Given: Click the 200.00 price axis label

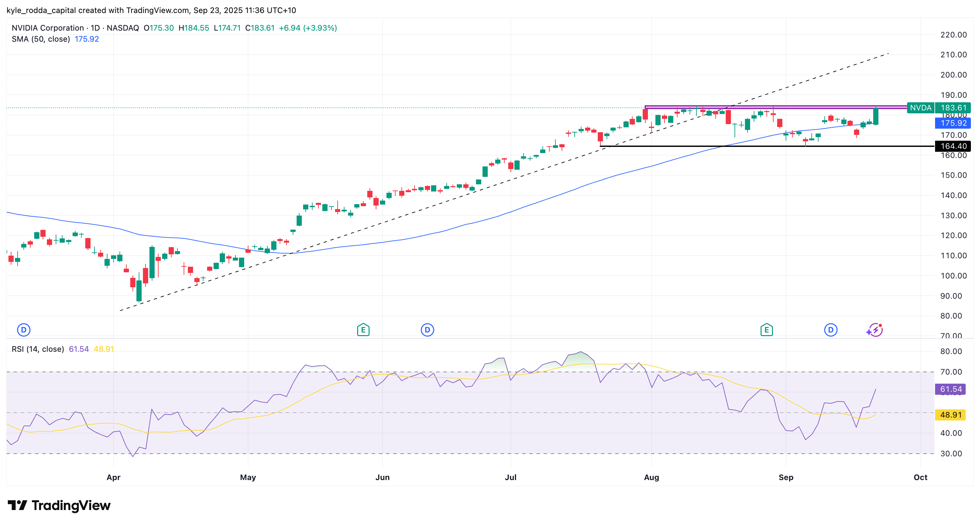Looking at the screenshot, I should coord(953,75).
